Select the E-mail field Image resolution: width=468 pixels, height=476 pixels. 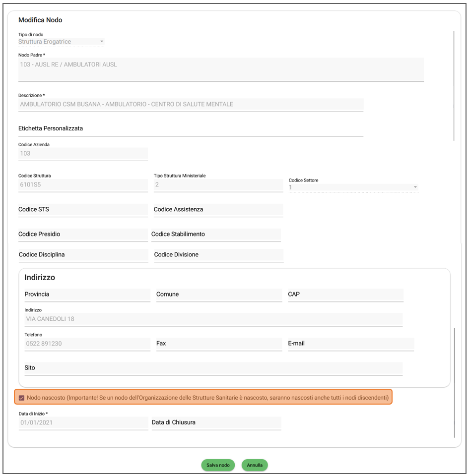(x=350, y=343)
